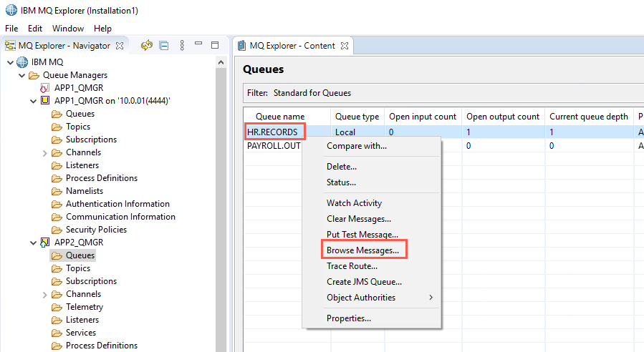Click the remote APP1_QMGR on '10.0.01(4444)' icon

click(x=45, y=100)
